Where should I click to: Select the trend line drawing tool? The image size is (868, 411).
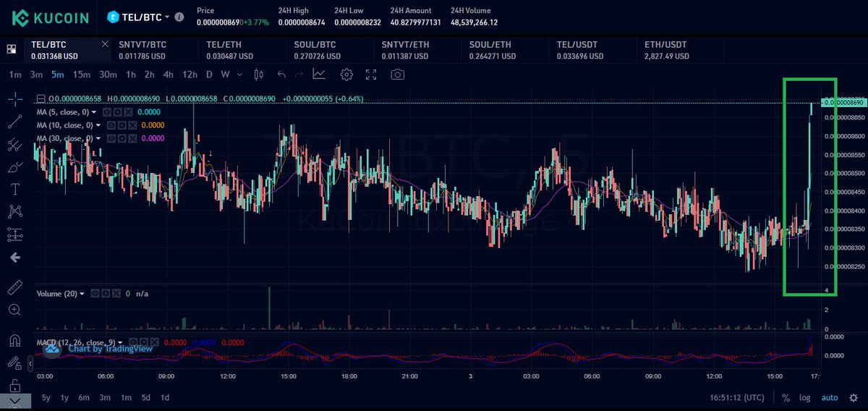coord(14,121)
